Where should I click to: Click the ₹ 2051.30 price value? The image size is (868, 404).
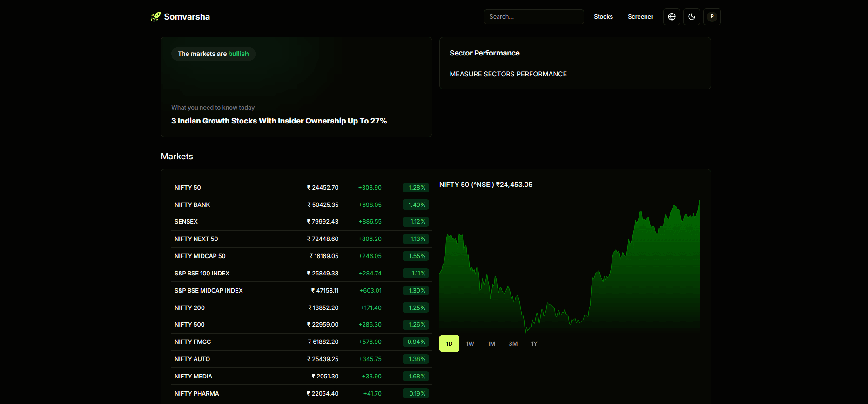click(x=325, y=377)
